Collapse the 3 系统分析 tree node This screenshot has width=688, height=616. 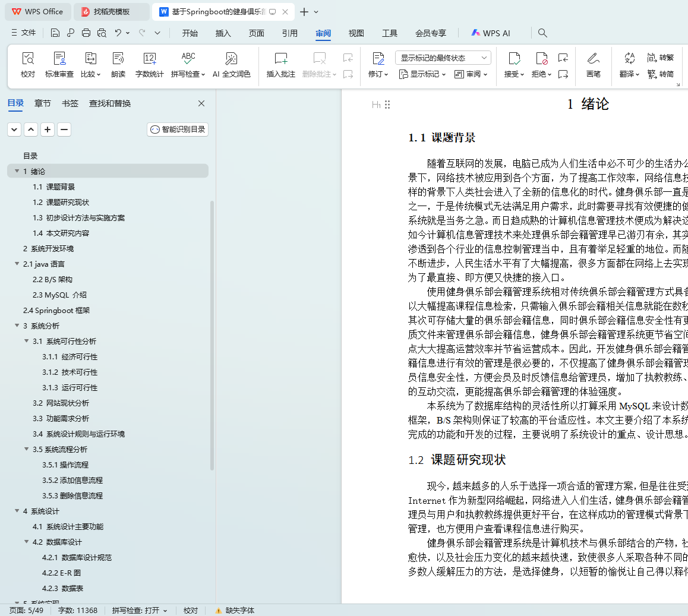coord(17,326)
